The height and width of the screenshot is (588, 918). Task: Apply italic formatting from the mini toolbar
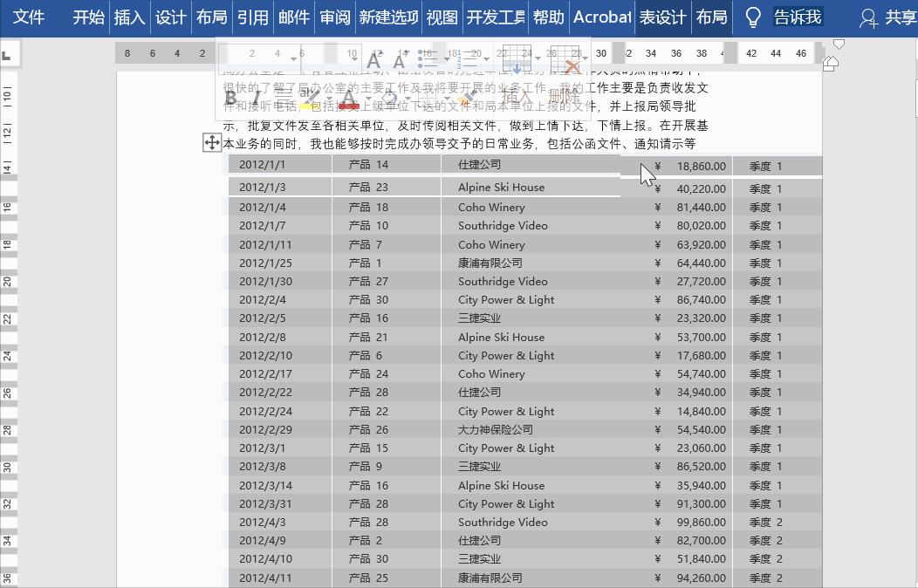[x=257, y=96]
